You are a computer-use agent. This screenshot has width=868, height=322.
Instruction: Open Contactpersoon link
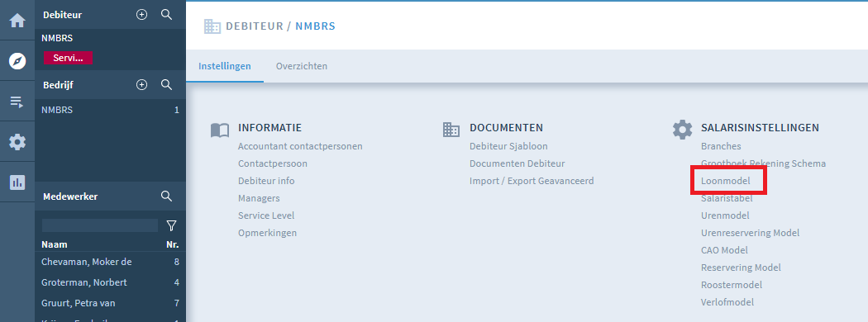pyautogui.click(x=272, y=163)
